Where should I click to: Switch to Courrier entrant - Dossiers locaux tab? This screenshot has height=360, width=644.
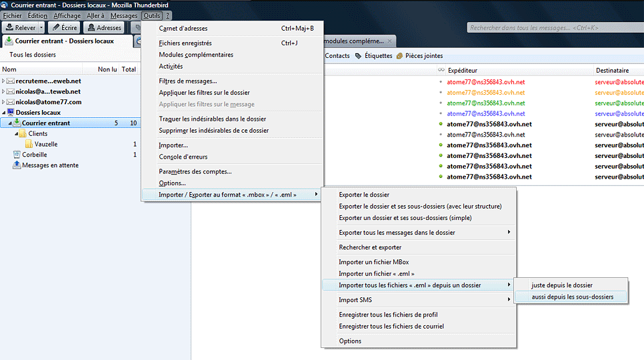tap(67, 41)
